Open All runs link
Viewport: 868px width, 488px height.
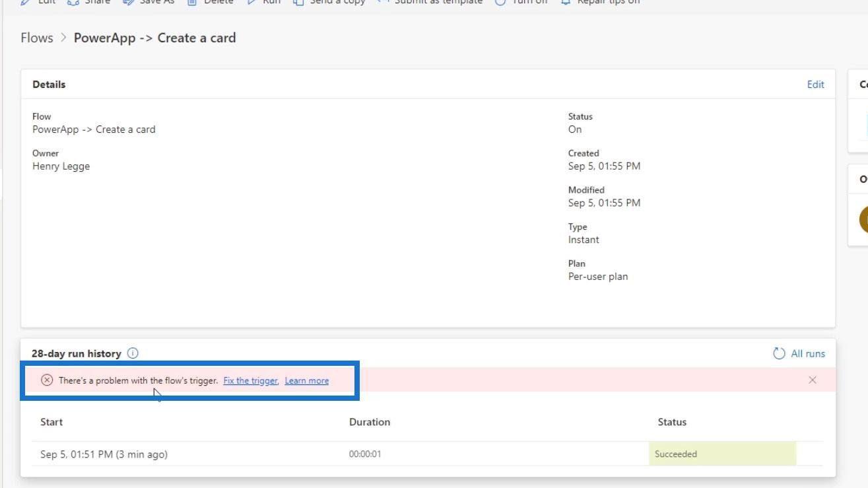pyautogui.click(x=808, y=353)
